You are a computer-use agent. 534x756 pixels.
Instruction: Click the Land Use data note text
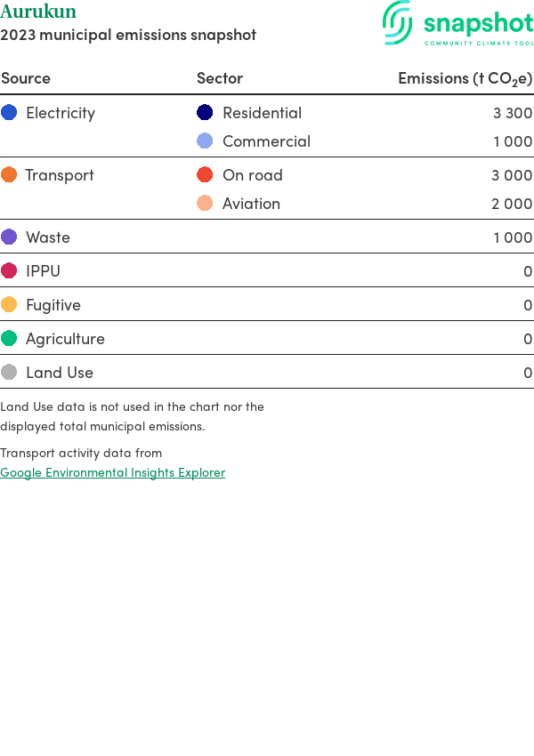pos(132,415)
